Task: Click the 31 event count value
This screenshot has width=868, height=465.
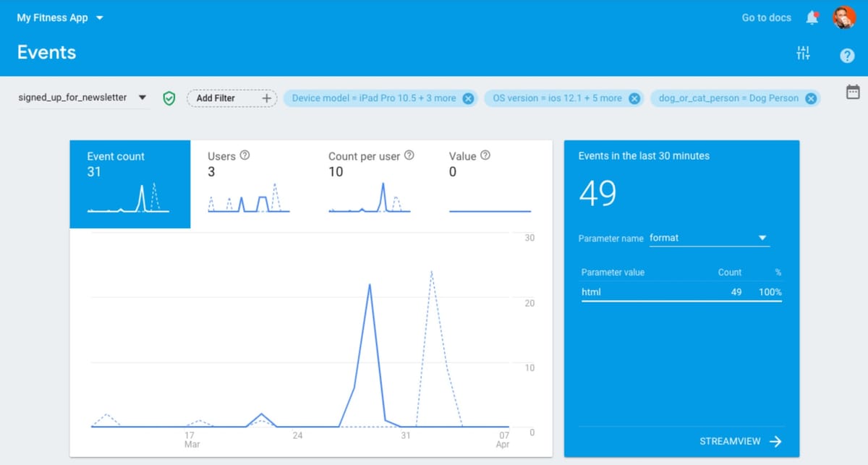Action: tap(94, 172)
